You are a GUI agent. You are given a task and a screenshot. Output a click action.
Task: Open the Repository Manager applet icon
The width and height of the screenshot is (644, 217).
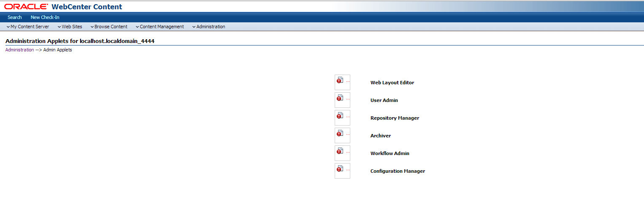tap(342, 118)
